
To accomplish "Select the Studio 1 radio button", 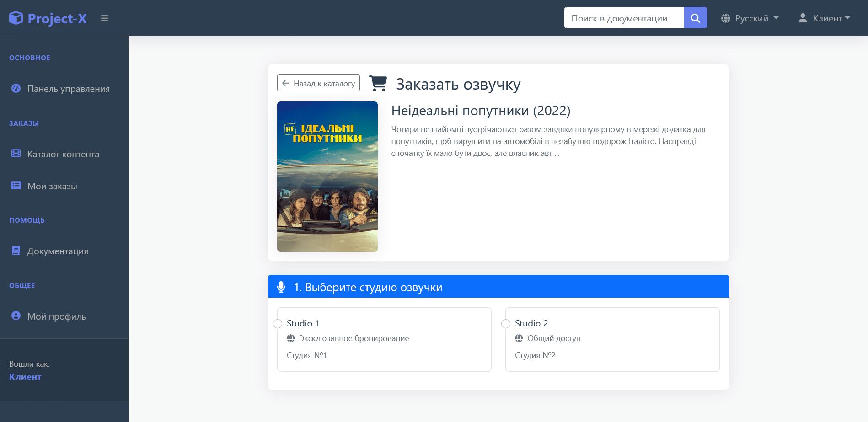I will 278,324.
